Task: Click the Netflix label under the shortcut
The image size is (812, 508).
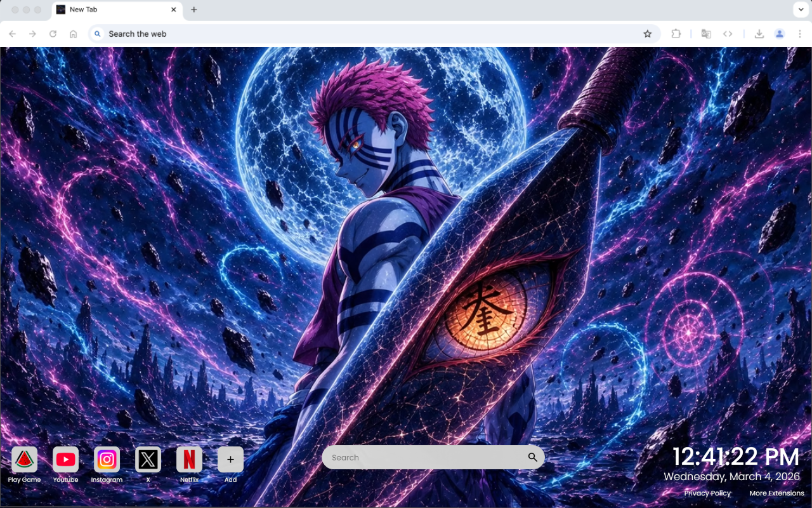Action: (189, 480)
